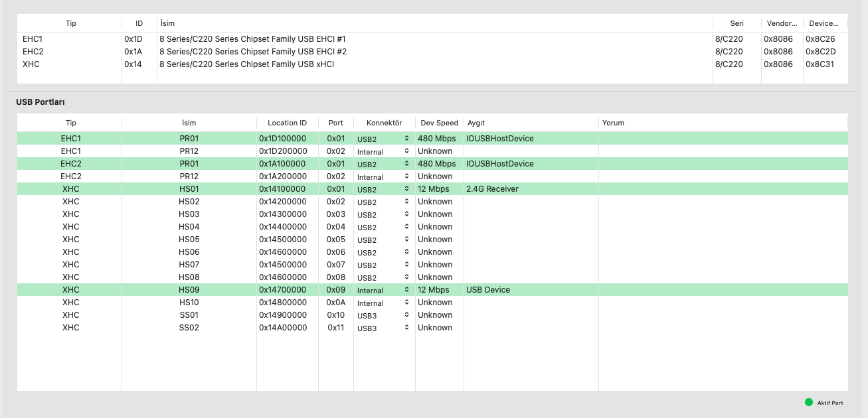This screenshot has width=868, height=418.
Task: Click the Vendor column header in controllers
Action: coord(781,23)
